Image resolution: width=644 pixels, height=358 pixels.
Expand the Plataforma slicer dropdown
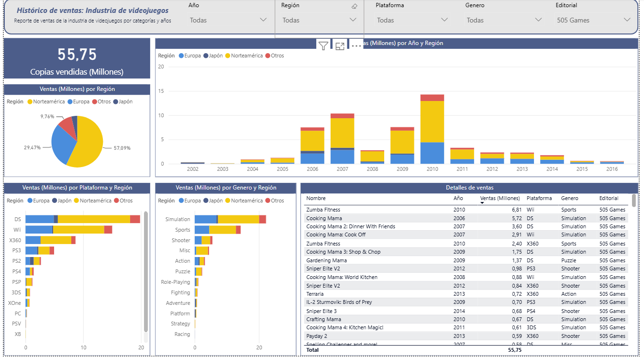pyautogui.click(x=412, y=20)
